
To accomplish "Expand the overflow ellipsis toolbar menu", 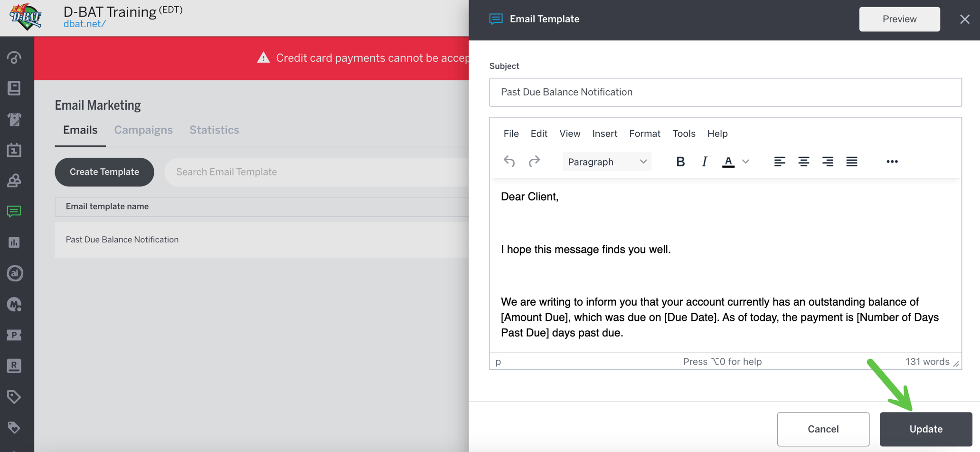I will point(892,162).
